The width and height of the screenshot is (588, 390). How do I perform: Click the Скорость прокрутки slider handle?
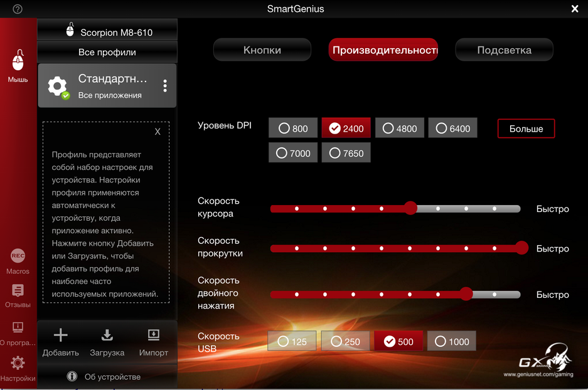(521, 248)
